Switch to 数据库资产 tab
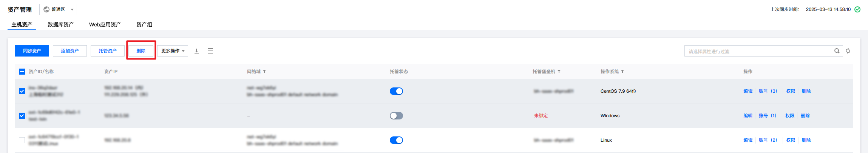Image resolution: width=868 pixels, height=153 pixels. click(x=61, y=24)
